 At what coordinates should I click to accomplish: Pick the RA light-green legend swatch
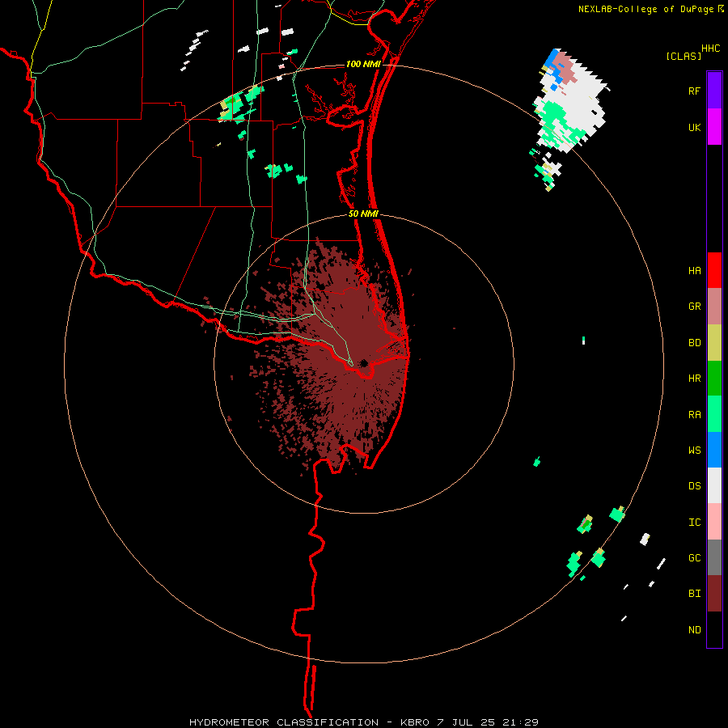coord(714,414)
